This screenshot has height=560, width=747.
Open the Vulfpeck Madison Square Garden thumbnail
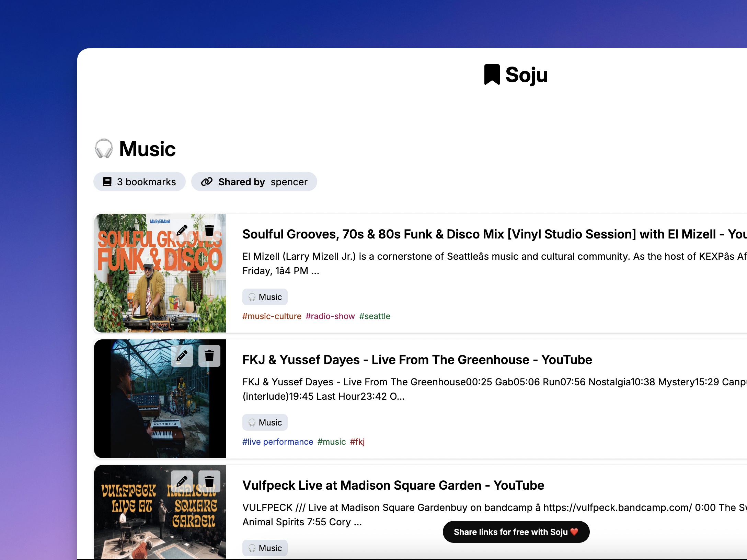[x=160, y=512]
